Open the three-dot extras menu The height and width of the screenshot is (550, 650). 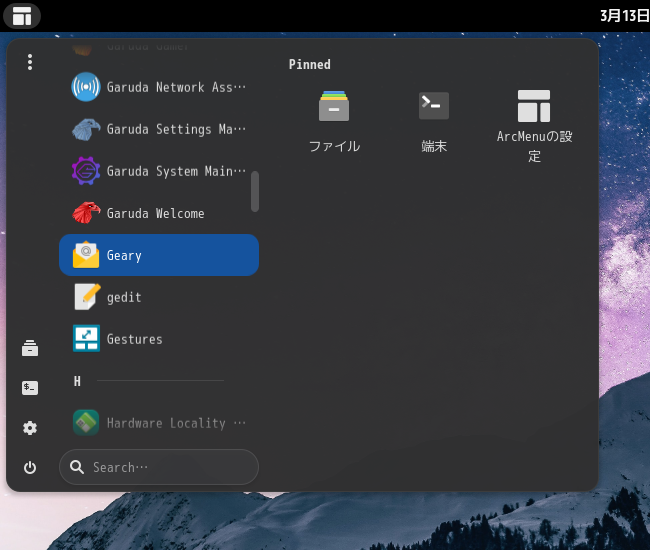coord(30,62)
